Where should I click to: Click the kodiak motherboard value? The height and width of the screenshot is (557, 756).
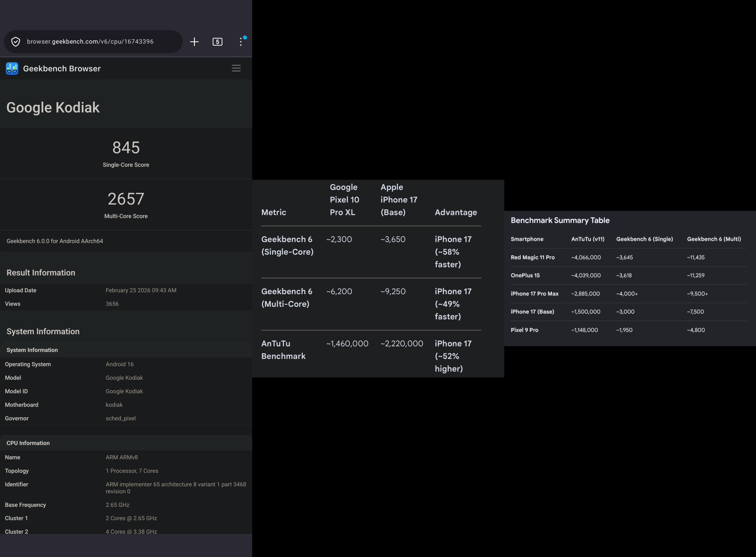tap(114, 405)
